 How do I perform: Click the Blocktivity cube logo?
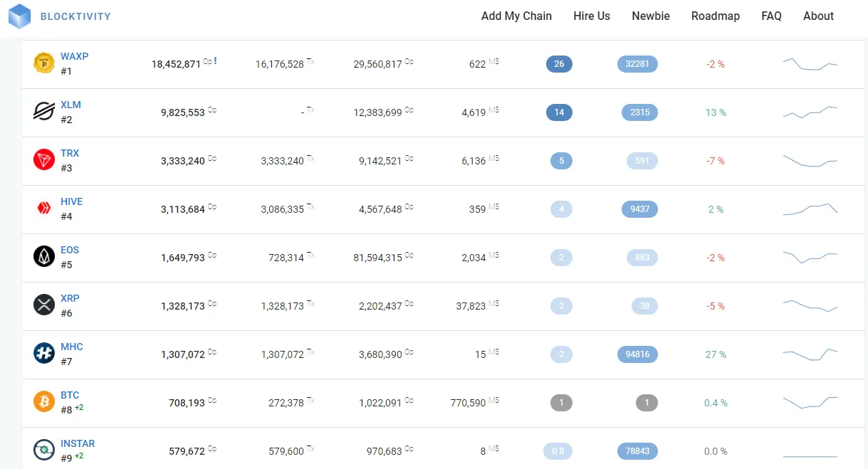pos(19,16)
